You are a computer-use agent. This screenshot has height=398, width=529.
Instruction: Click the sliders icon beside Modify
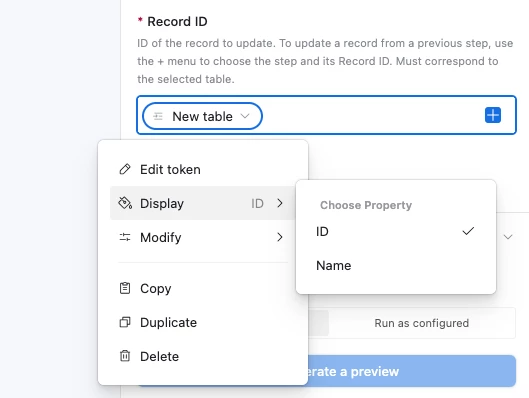coord(125,237)
